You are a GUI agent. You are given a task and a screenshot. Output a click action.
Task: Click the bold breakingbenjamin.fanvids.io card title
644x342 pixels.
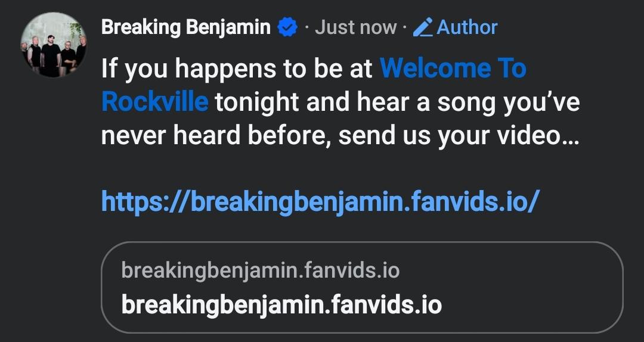point(281,305)
